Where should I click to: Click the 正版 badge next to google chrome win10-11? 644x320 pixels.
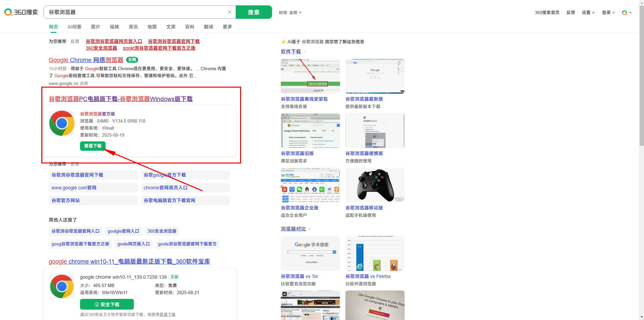coord(174,277)
